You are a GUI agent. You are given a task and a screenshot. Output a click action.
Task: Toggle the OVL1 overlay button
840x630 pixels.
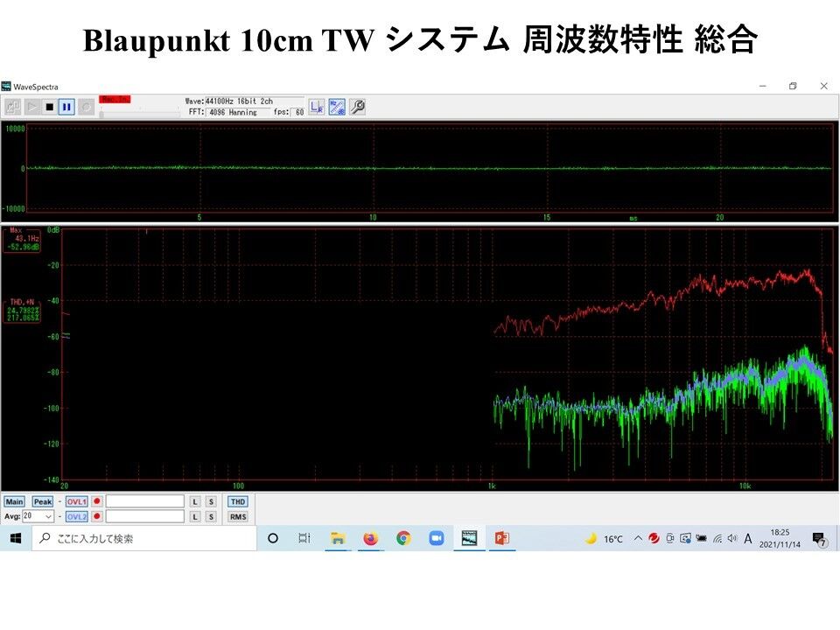pos(77,501)
